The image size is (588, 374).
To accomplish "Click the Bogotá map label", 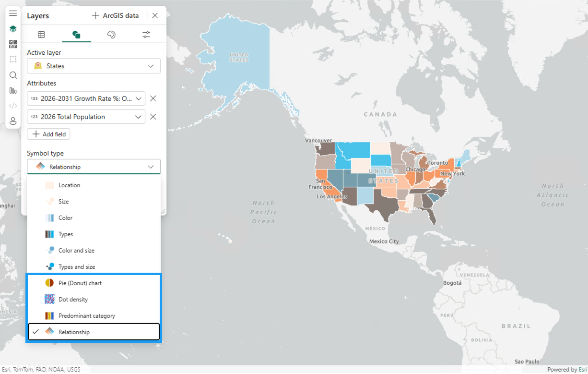I will tap(452, 283).
